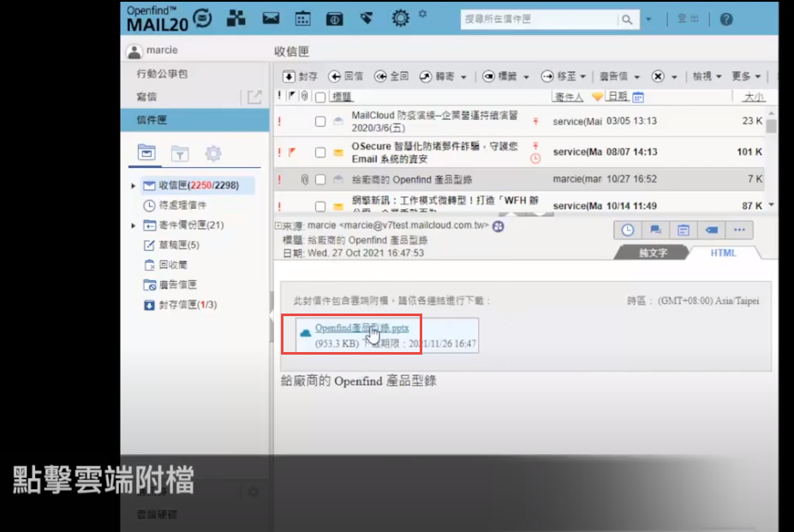Open the large settings gear in top bar
Image resolution: width=794 pixels, height=532 pixels.
point(400,19)
